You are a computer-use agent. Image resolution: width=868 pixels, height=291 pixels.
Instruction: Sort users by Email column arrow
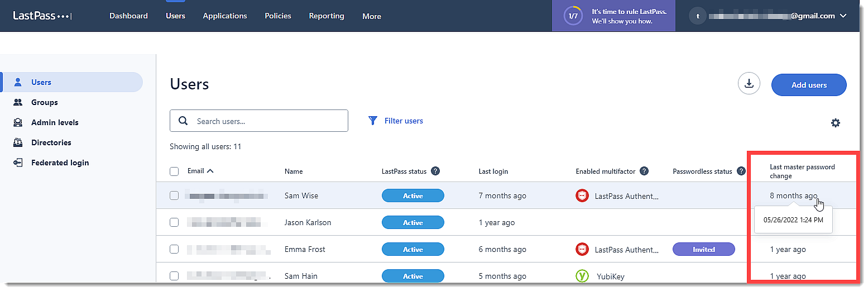click(x=210, y=171)
